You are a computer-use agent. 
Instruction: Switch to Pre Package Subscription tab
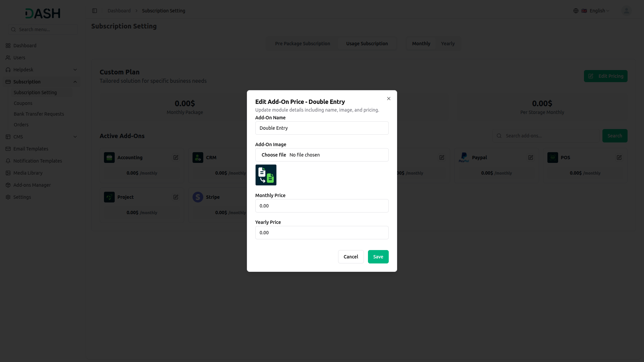303,44
